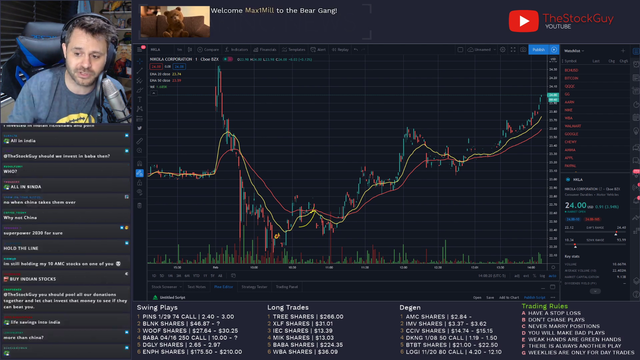
Task: Click the blue Publish button
Action: [x=539, y=49]
